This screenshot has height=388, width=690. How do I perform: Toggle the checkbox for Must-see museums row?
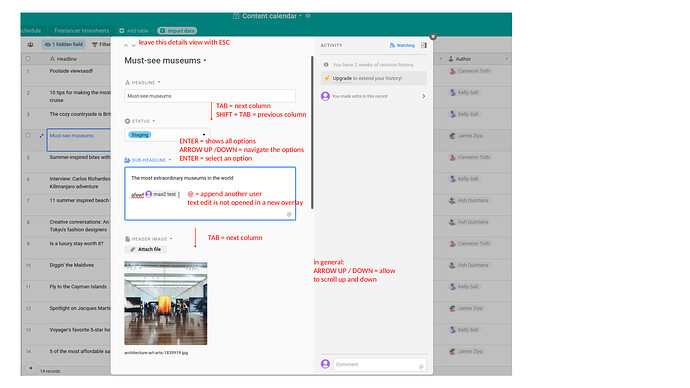tap(28, 135)
